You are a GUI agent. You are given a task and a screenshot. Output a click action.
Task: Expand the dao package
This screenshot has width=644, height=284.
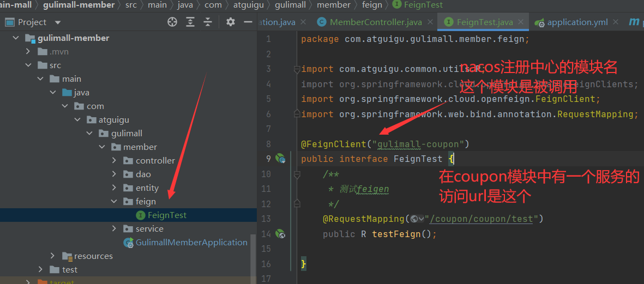pyautogui.click(x=114, y=174)
